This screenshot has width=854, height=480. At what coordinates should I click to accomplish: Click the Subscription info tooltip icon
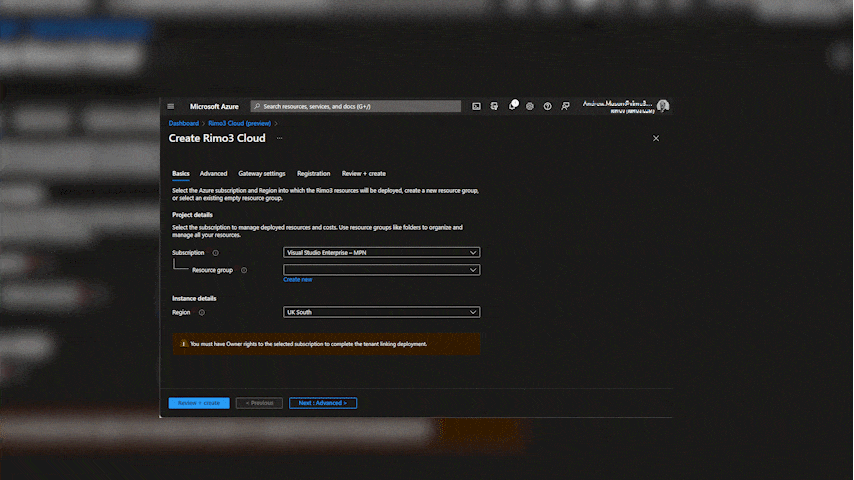[x=215, y=253]
